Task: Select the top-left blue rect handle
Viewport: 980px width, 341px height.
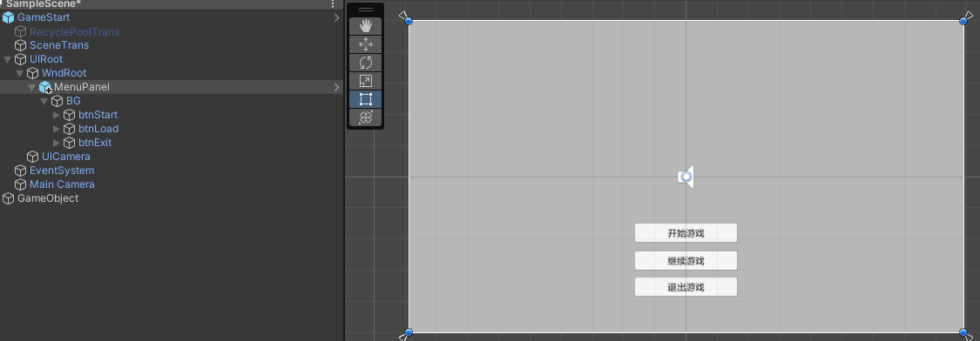Action: [409, 21]
